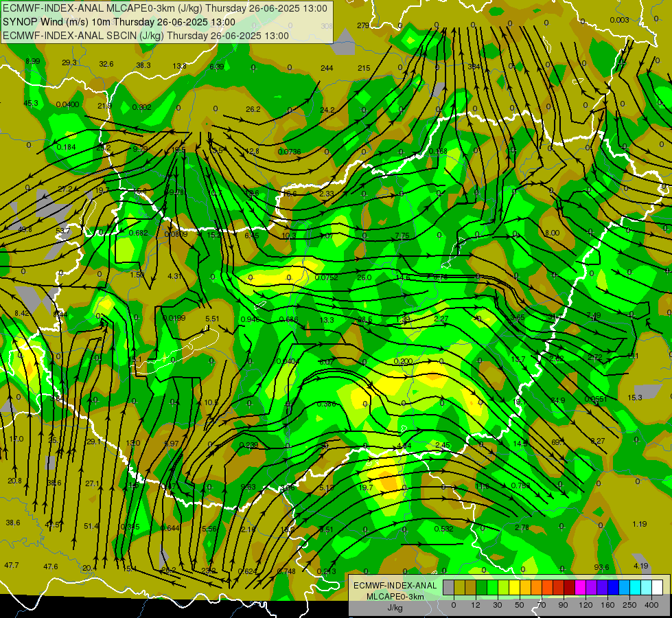Click the map value '215'
Image resolution: width=672 pixels, height=618 pixels.
[x=364, y=68]
